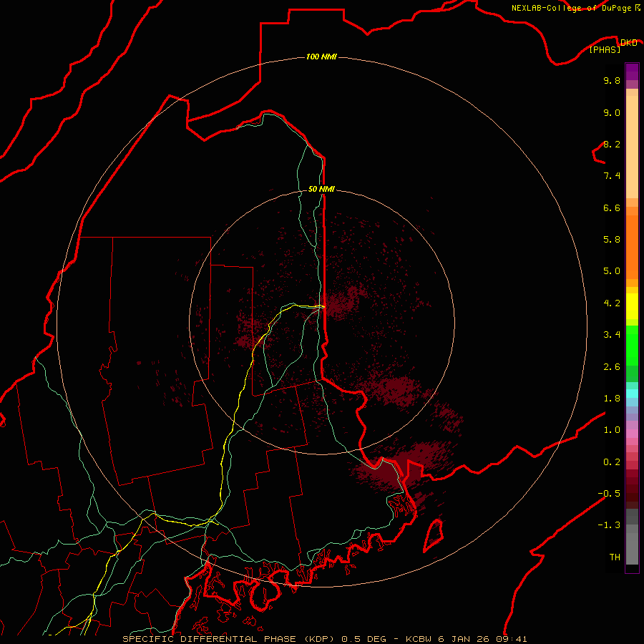Click the cyan segment of the color bar
This screenshot has height=644, width=644.
pyautogui.click(x=632, y=394)
